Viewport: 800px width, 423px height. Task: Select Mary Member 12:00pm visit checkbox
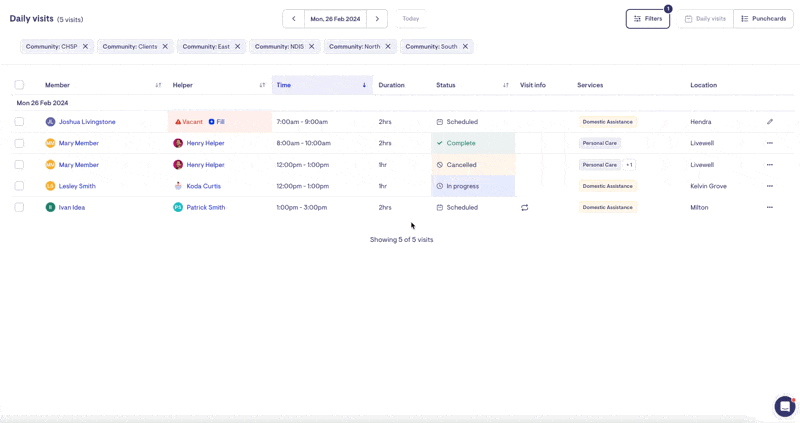19,165
